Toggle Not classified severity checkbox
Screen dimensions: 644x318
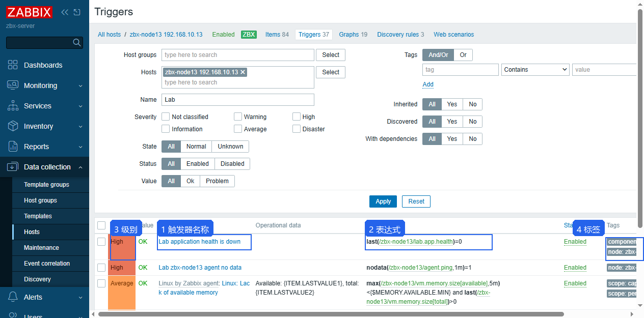click(166, 117)
